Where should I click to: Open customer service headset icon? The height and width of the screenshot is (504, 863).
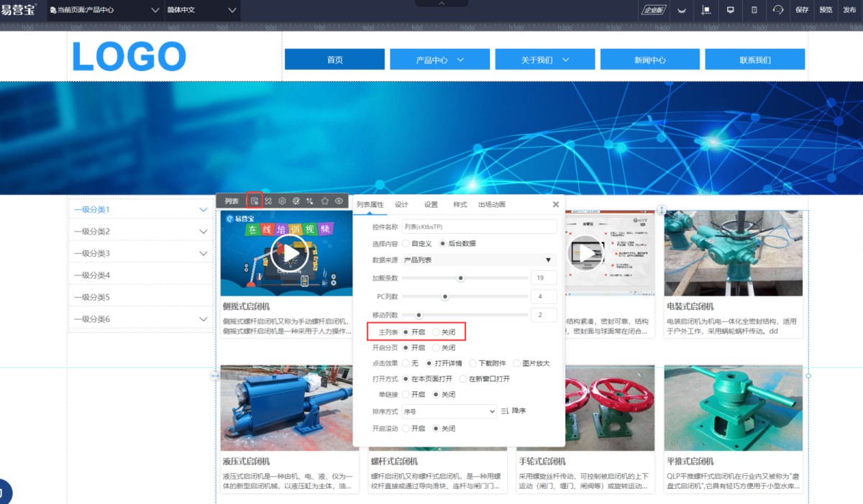click(778, 10)
